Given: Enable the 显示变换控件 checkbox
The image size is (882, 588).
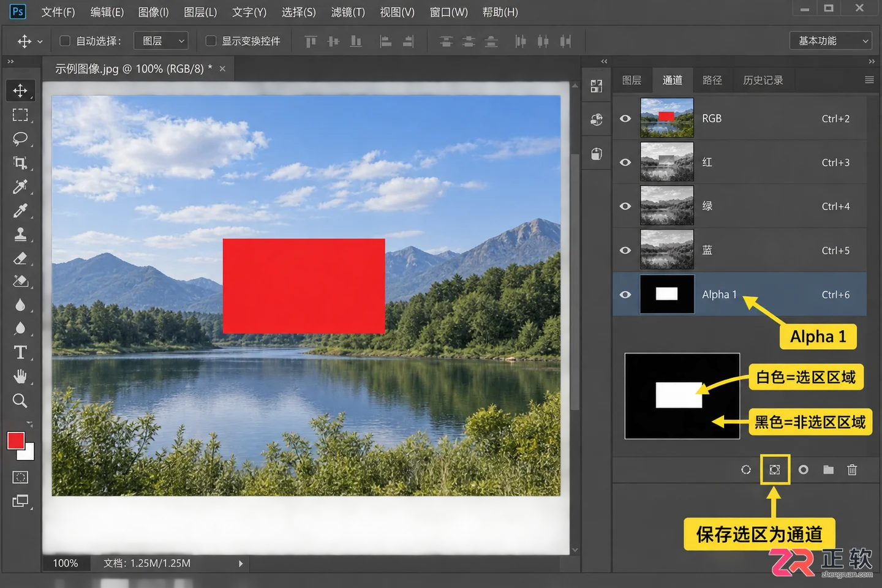Looking at the screenshot, I should click(211, 41).
